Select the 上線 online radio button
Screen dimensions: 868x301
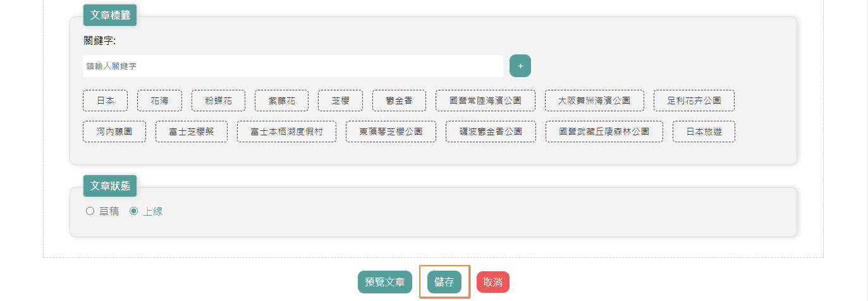click(133, 211)
